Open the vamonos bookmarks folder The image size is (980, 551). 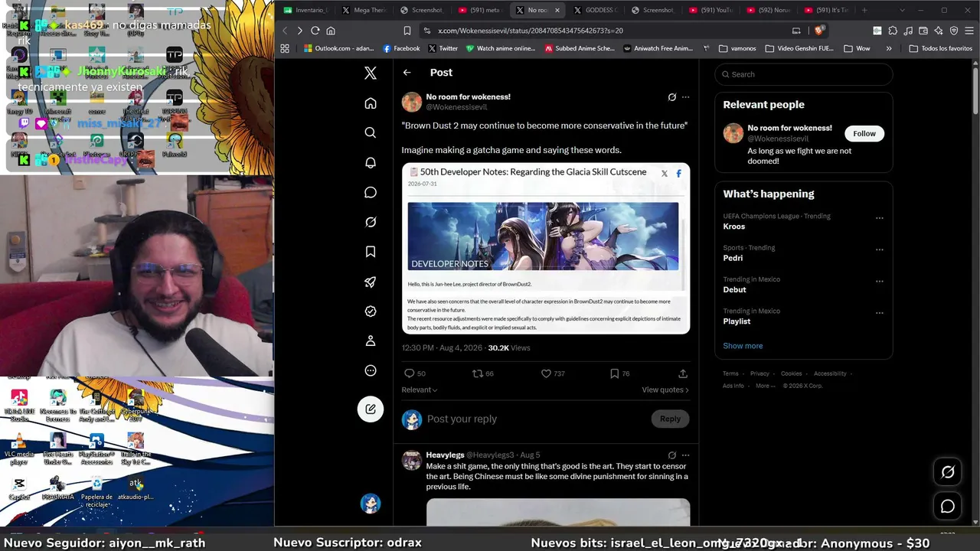[x=737, y=48]
